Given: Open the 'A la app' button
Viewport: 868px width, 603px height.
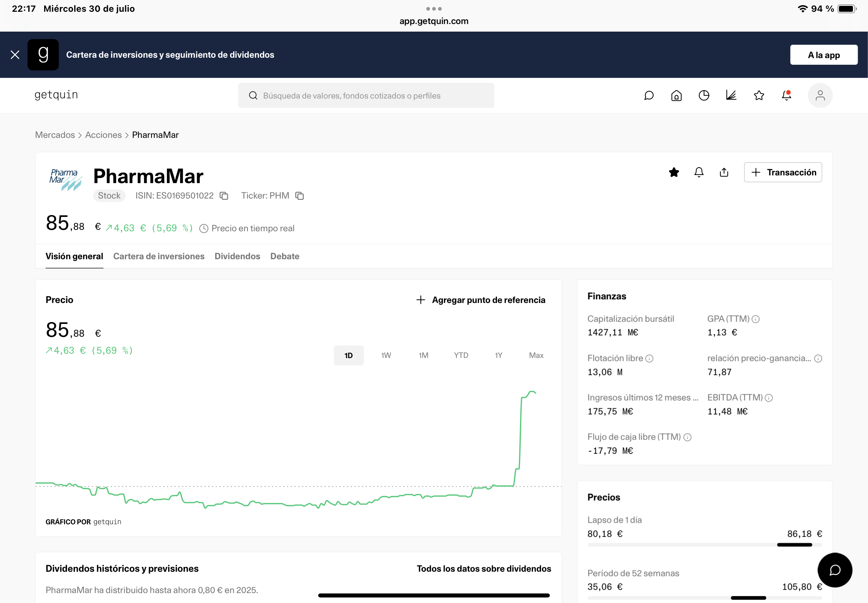Looking at the screenshot, I should click(823, 55).
